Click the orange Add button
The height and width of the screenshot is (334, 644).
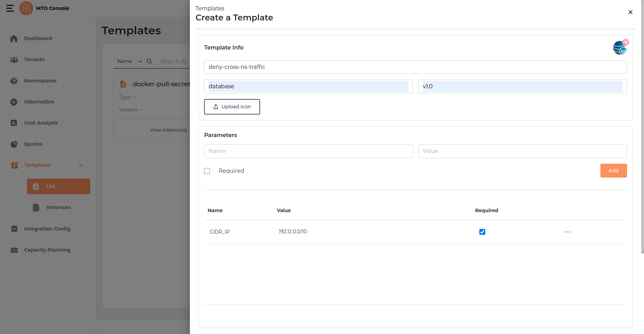pyautogui.click(x=613, y=171)
